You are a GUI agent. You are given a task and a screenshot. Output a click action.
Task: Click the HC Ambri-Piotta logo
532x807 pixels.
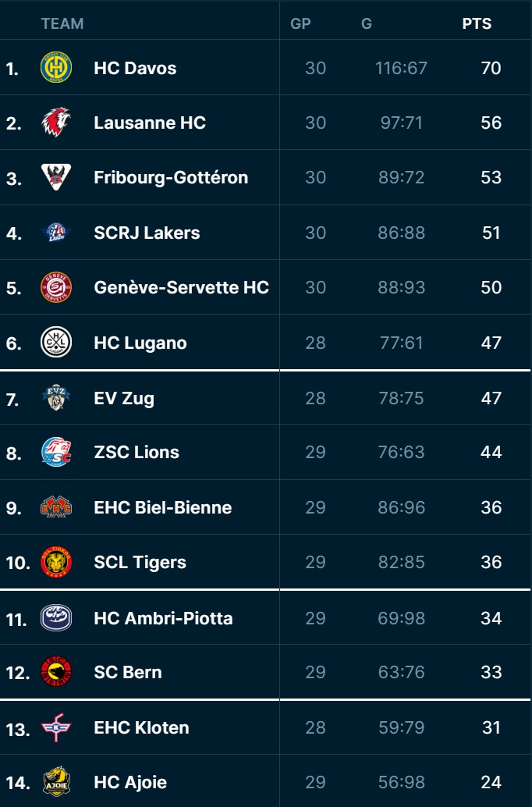point(56,618)
